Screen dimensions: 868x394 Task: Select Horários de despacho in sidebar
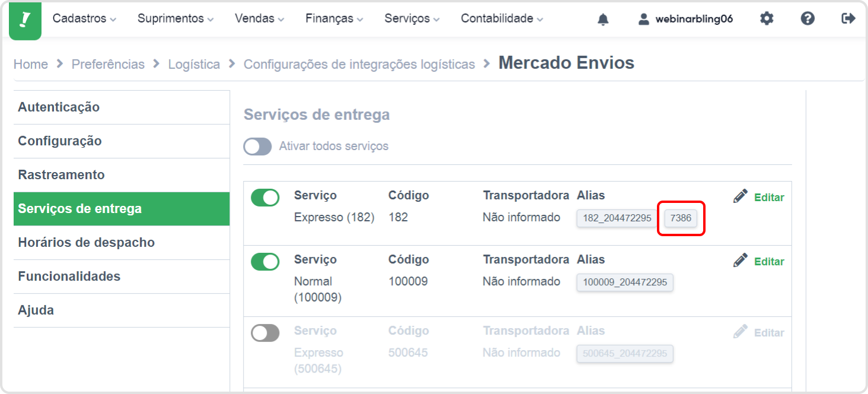86,243
